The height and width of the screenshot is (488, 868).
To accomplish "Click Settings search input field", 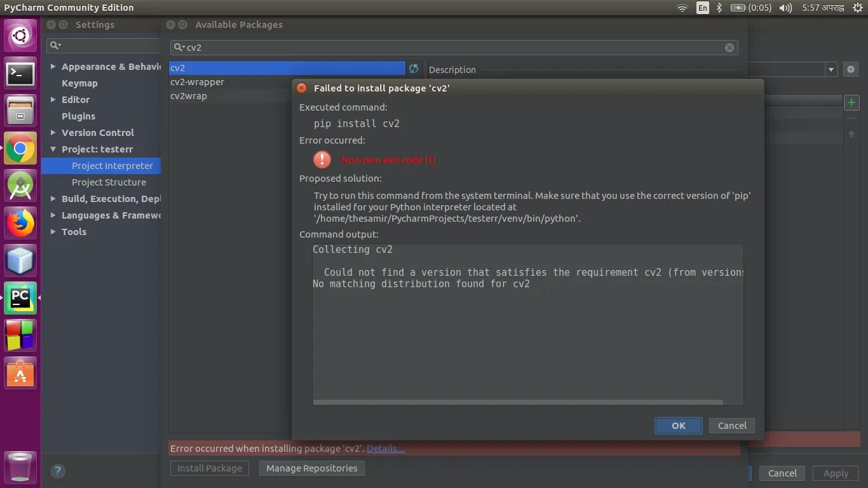I will [x=104, y=45].
